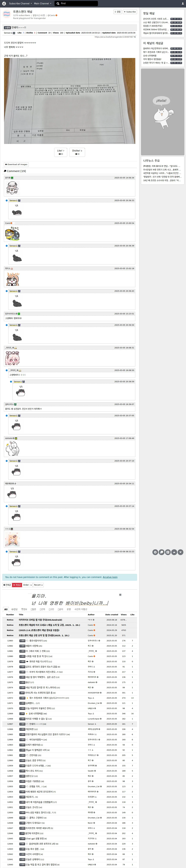Image resolution: width=186 pixels, height=868 pixels.
Task: Click the Arcalive login link
Action: [110, 577]
